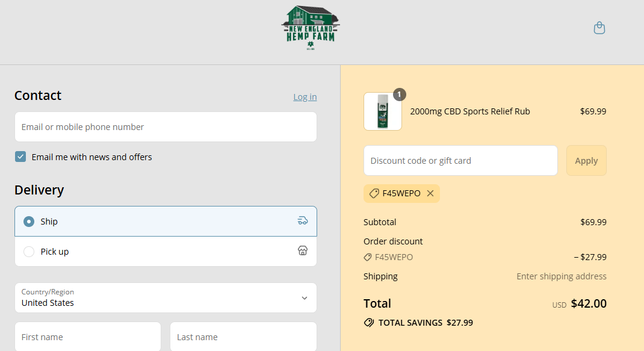Click the Subtotal amount $69.99
The image size is (644, 351).
click(x=593, y=222)
